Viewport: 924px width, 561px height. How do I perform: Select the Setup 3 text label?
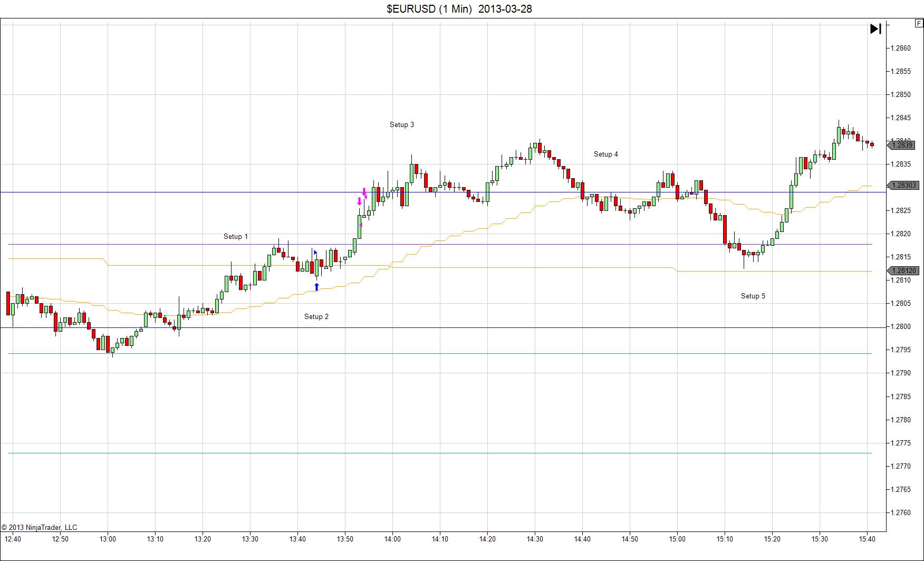(402, 124)
